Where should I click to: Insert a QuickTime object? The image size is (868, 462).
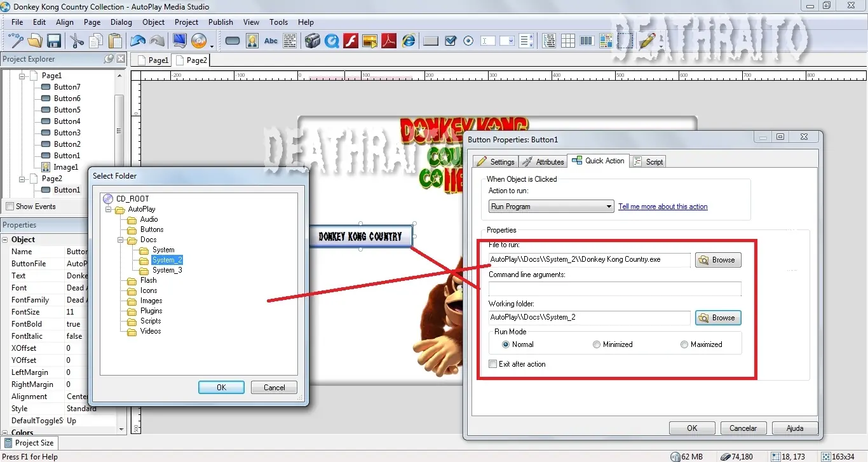tap(331, 41)
